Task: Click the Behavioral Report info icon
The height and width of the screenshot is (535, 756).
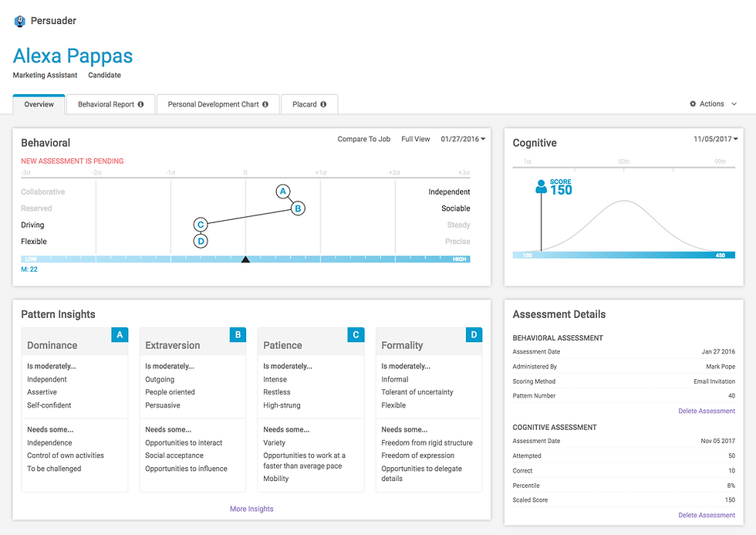Action: (141, 104)
